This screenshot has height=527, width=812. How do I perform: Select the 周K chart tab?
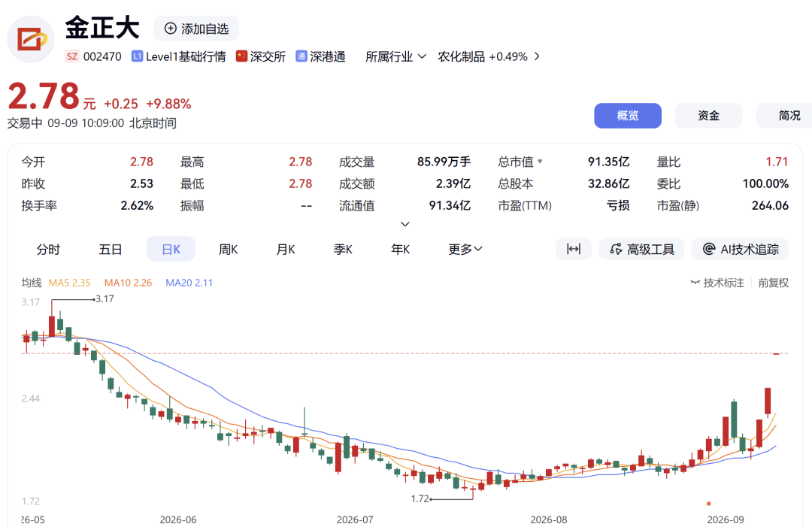click(228, 249)
